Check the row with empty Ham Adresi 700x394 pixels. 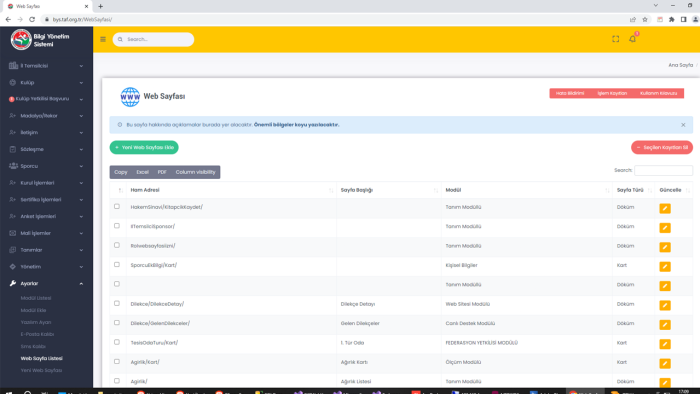[117, 284]
